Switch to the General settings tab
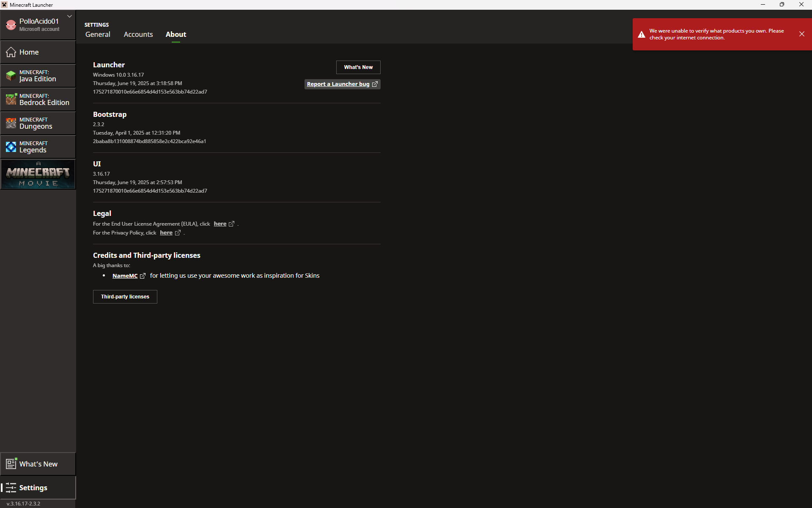 click(x=98, y=35)
